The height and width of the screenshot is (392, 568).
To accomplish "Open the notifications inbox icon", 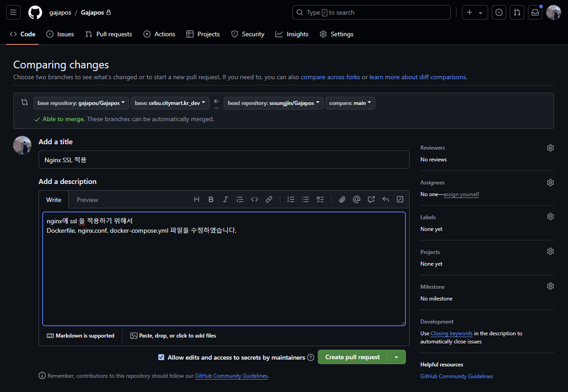I will [x=535, y=12].
